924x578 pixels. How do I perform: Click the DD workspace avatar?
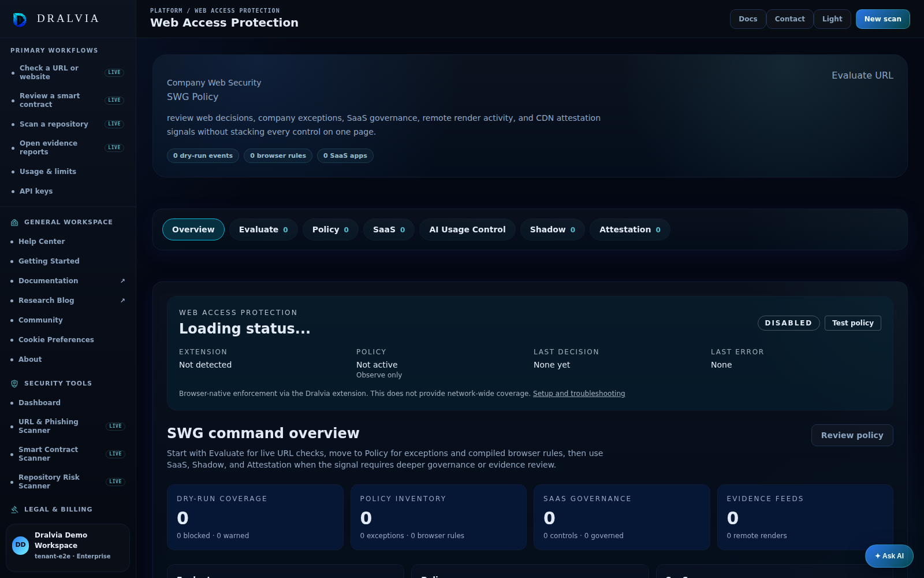pos(21,545)
